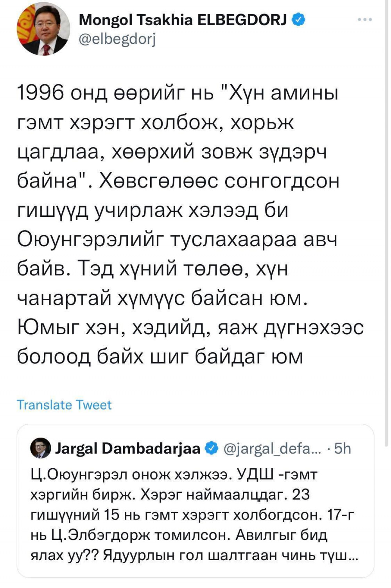Image resolution: width=391 pixels, height=588 pixels.
Task: Click verified badge next to Jargal Dambadarjaa
Action: click(x=212, y=448)
